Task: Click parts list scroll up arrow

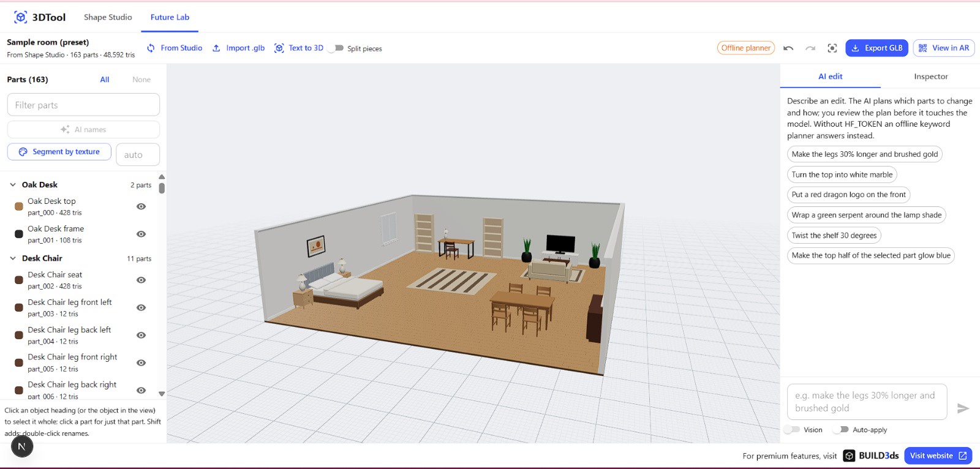Action: pos(162,177)
